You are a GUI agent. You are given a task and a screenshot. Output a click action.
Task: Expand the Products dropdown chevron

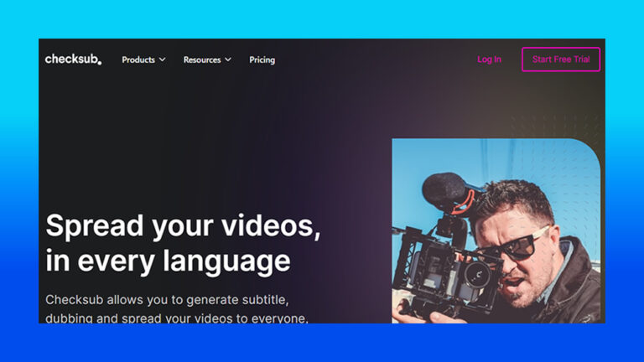coord(162,60)
